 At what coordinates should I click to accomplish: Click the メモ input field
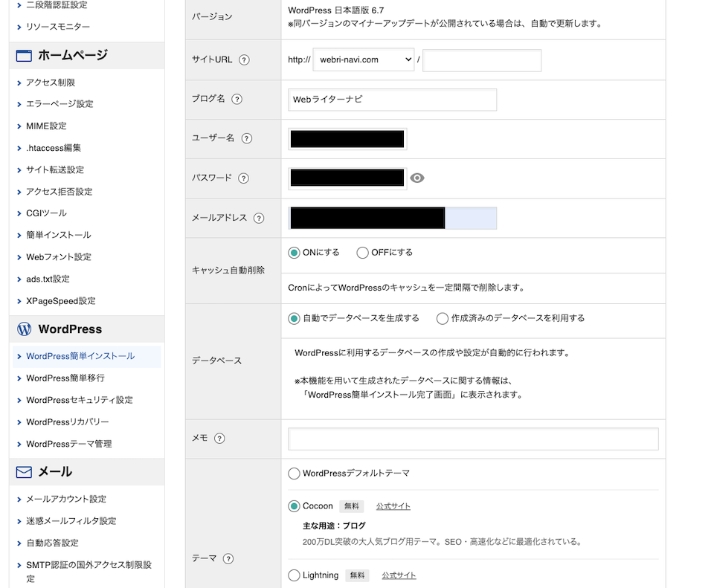[473, 439]
